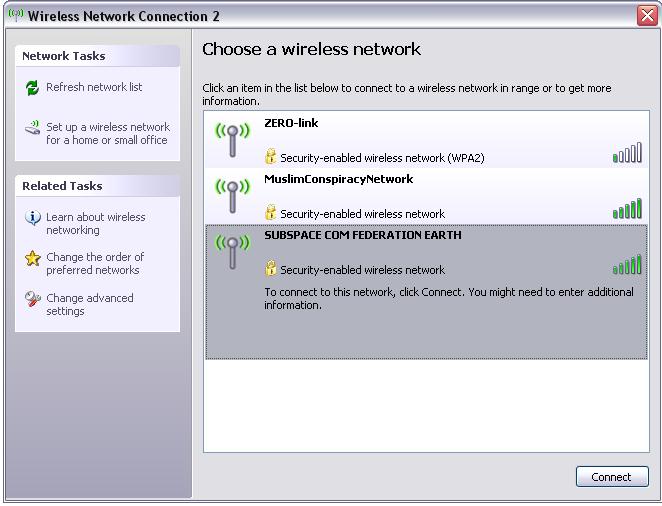
Task: Close the Wireless Network Connection 2 window
Action: [x=647, y=16]
